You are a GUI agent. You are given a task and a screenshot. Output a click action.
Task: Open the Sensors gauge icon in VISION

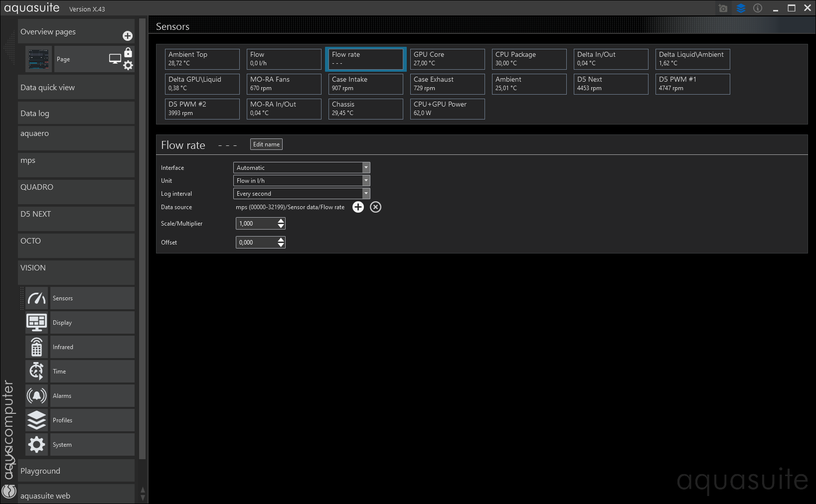(x=37, y=298)
